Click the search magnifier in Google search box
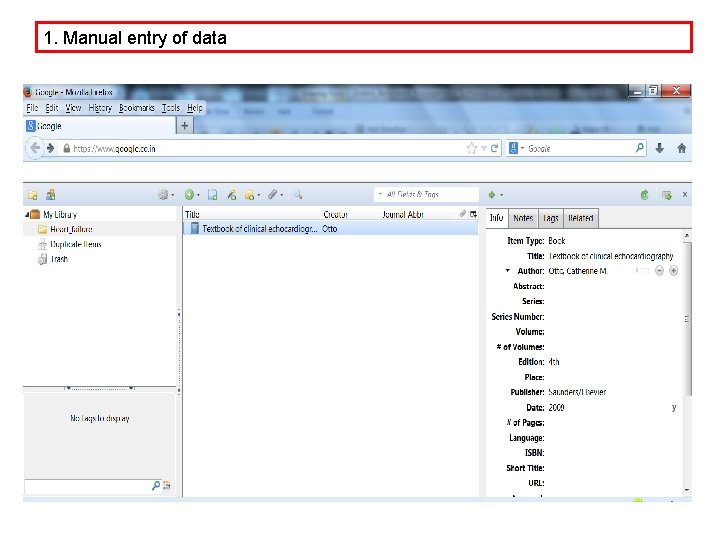 pos(640,148)
